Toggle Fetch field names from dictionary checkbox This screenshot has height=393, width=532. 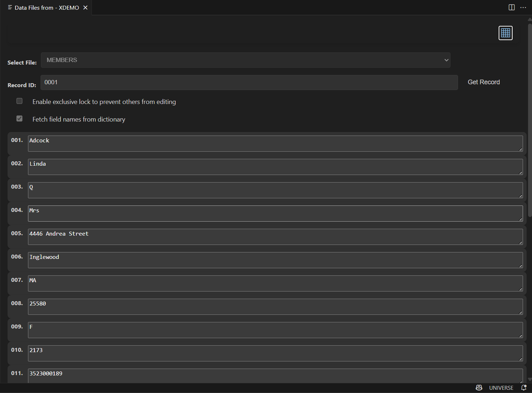tap(19, 119)
